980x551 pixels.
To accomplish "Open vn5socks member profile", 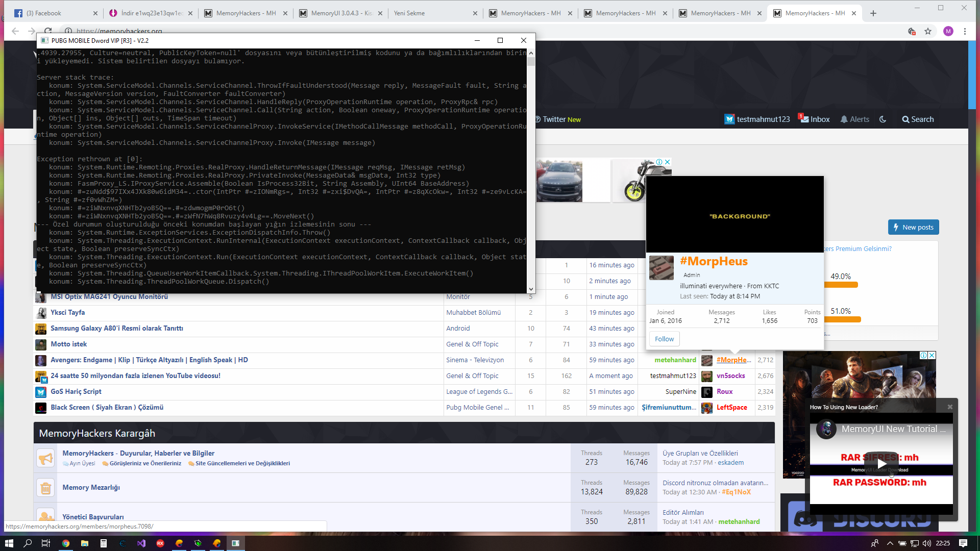I will (731, 376).
